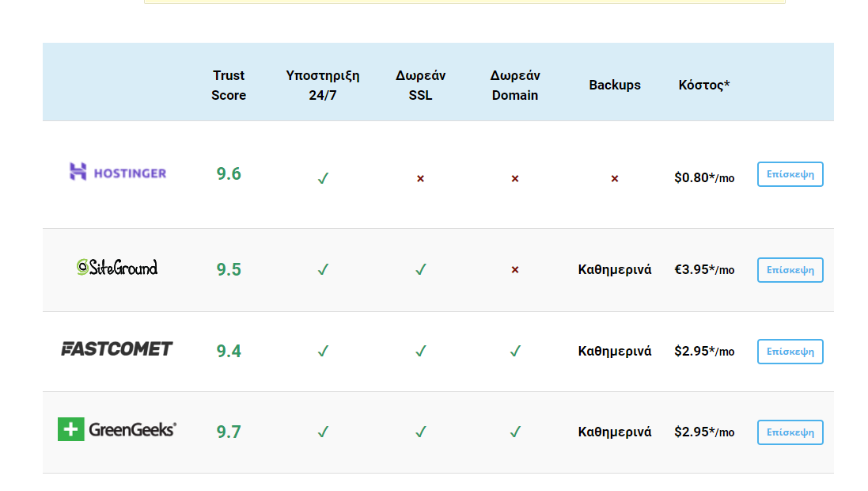This screenshot has height=491, width=868.
Task: Click Hostinger's 24/7 support checkmark
Action: pyautogui.click(x=323, y=178)
